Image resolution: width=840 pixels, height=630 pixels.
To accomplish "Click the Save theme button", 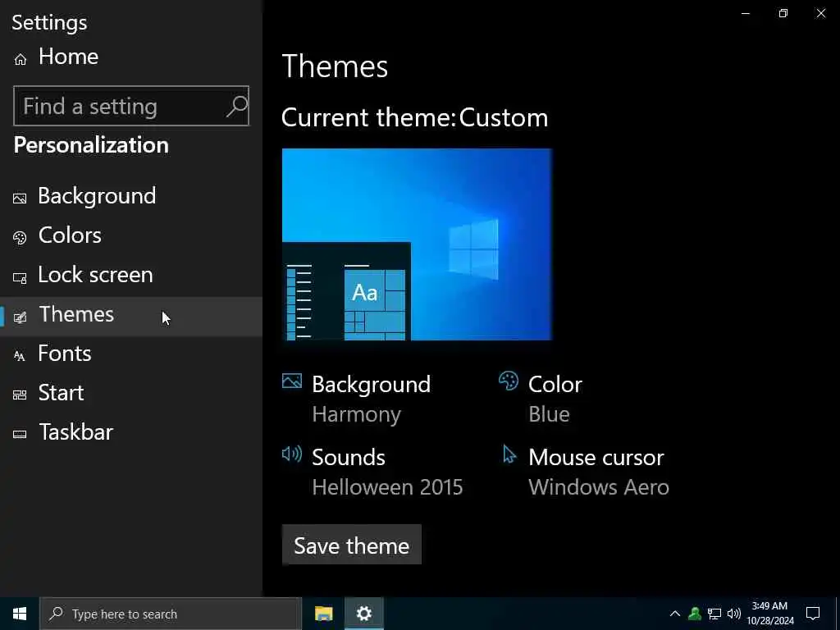I will point(351,545).
